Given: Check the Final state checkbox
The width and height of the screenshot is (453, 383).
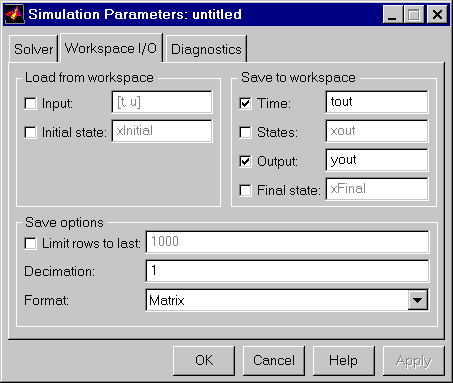Looking at the screenshot, I should pos(245,190).
